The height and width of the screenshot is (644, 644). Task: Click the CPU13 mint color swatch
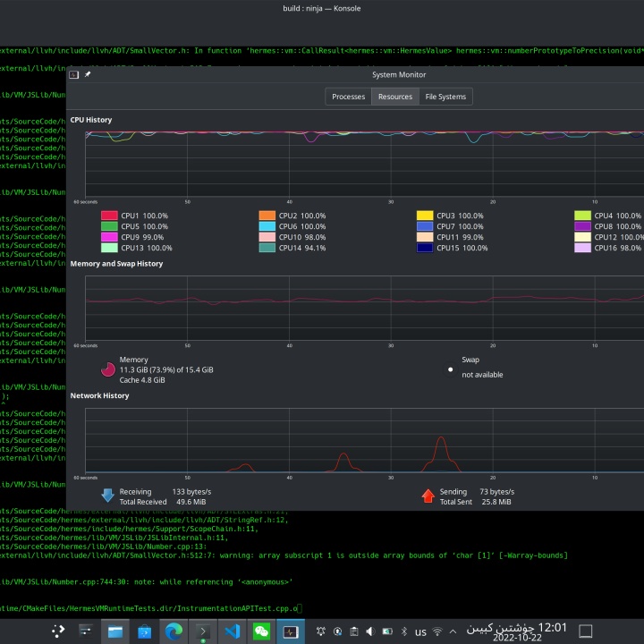pyautogui.click(x=109, y=248)
